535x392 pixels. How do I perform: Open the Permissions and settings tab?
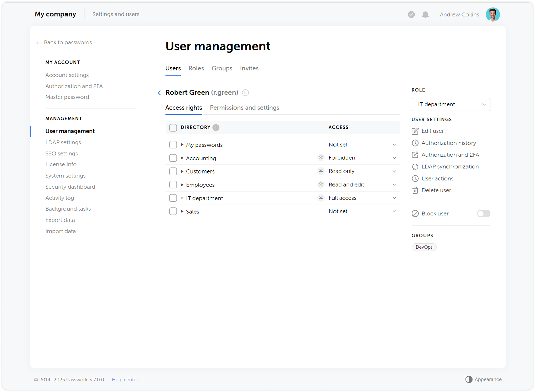[244, 107]
